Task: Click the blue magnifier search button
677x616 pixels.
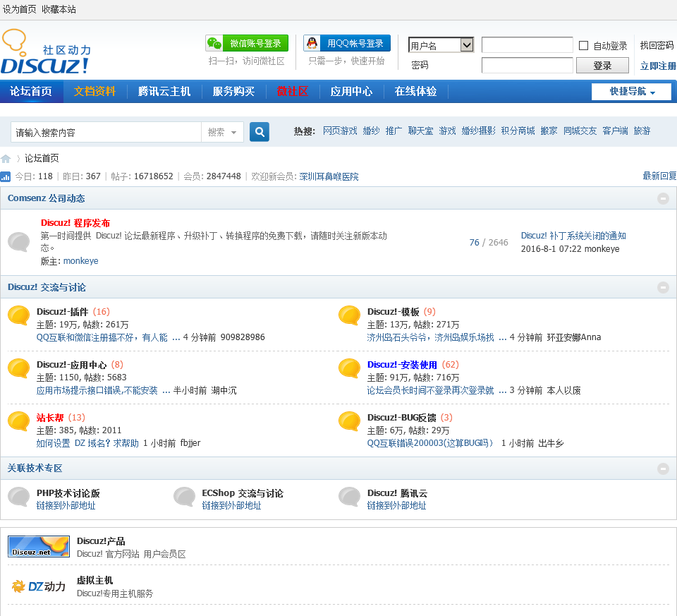Action: [x=260, y=132]
